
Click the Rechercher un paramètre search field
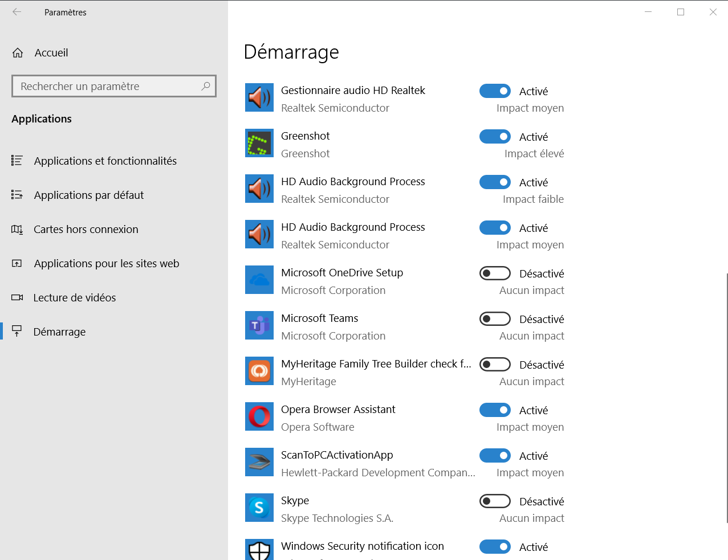click(x=114, y=86)
